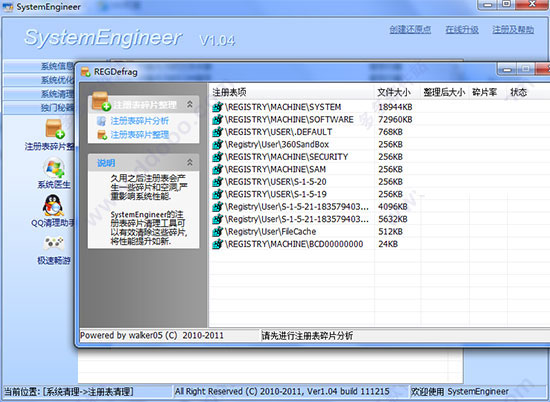Select the \REGISTRY\USER\S-1-5-19 entry text
The width and height of the screenshot is (550, 402).
point(276,194)
